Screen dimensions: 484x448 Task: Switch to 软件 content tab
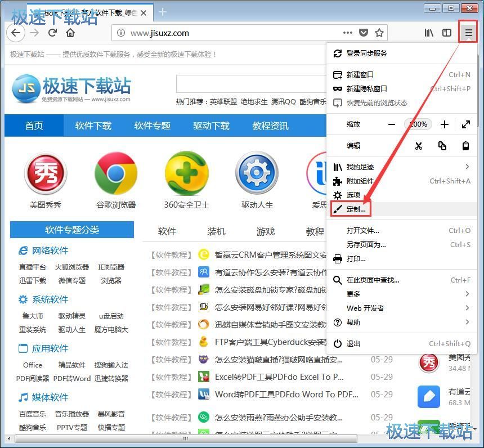tap(167, 231)
